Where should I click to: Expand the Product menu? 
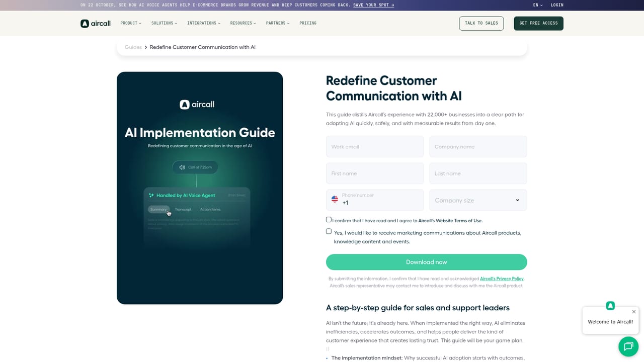131,23
